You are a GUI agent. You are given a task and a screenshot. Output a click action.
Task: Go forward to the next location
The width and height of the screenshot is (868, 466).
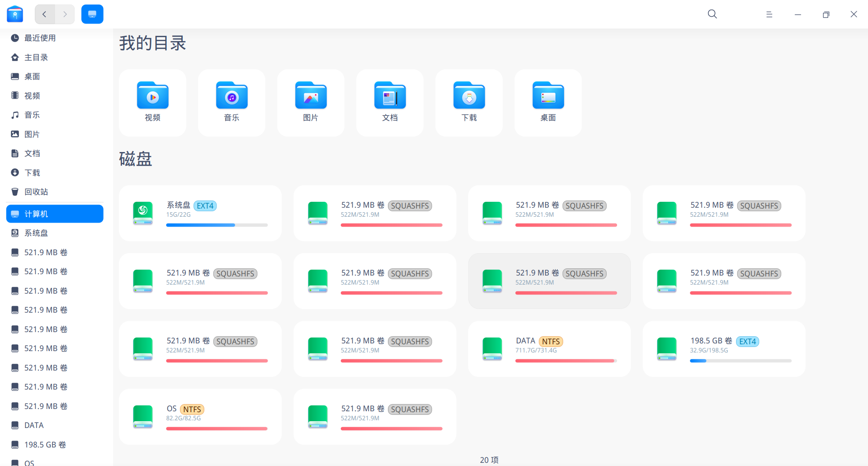(65, 14)
